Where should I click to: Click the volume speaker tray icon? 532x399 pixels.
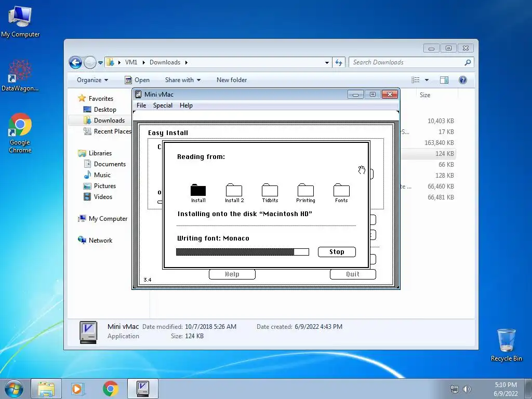[467, 389]
